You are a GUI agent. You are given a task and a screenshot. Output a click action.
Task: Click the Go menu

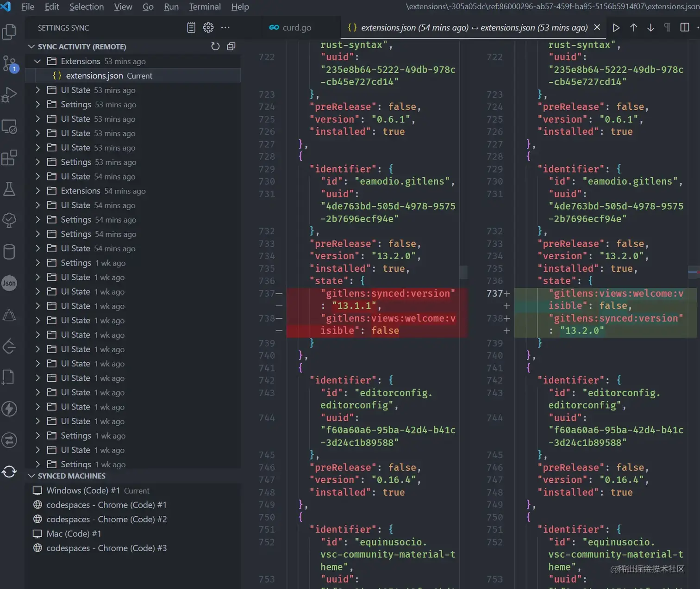pyautogui.click(x=148, y=6)
